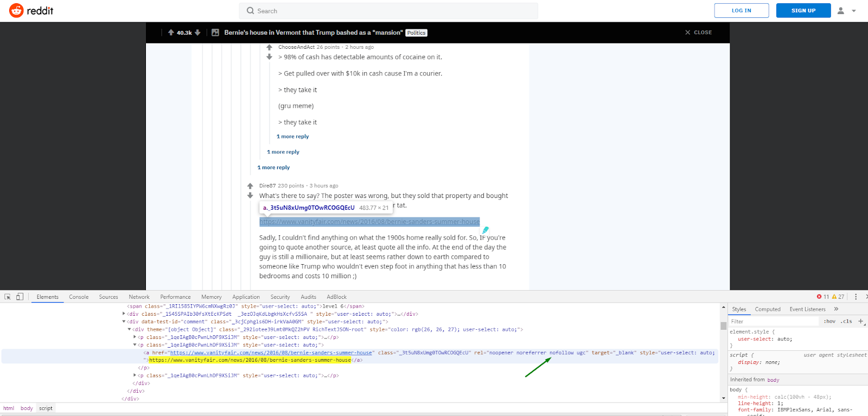Viewport: 868px width, 416px height.
Task: Focus the Reddit search field
Action: [x=388, y=11]
